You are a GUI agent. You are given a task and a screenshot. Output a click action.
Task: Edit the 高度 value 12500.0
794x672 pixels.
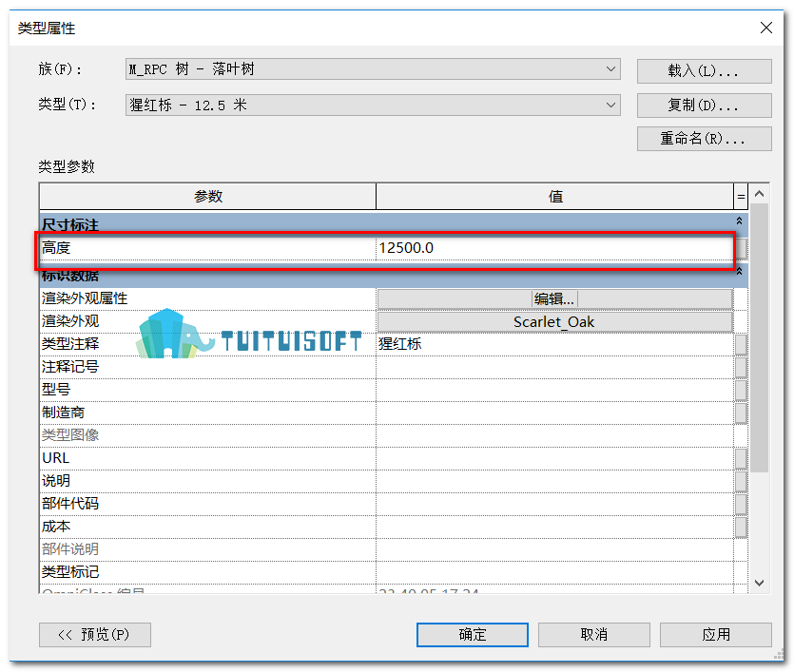[554, 248]
